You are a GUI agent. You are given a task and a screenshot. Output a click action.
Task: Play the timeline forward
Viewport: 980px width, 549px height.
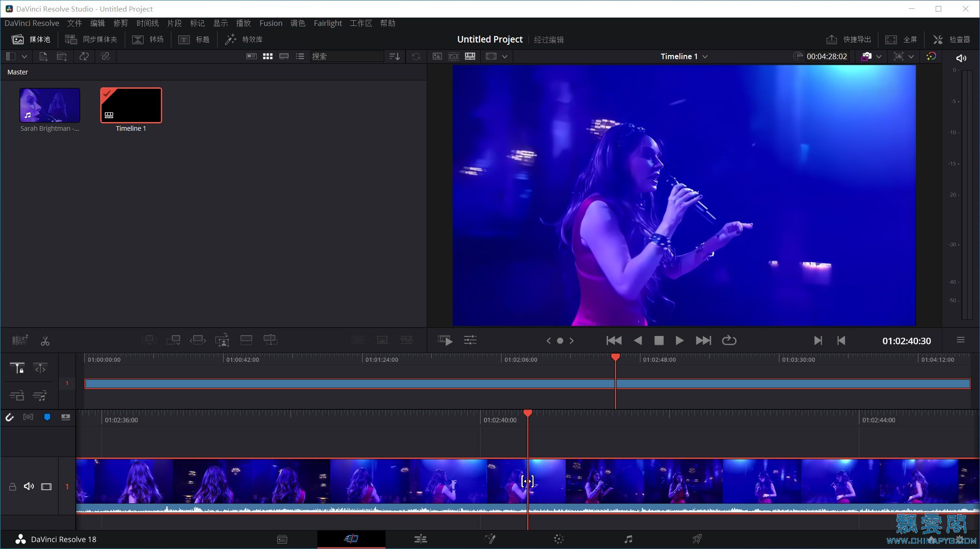click(679, 341)
